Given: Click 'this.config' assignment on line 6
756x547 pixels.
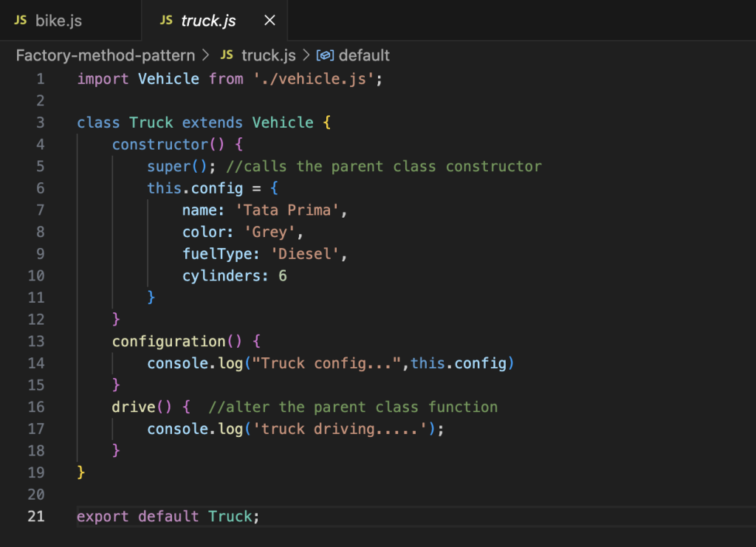Looking at the screenshot, I should [195, 188].
